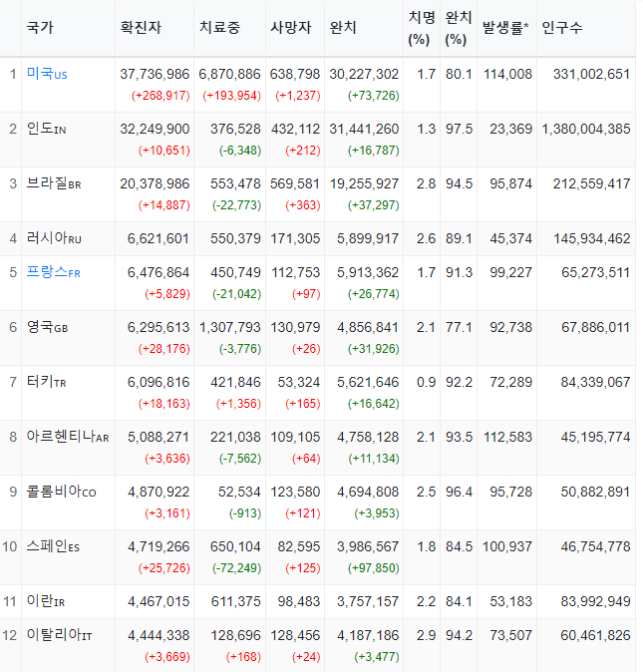Click Italy population 60,461,826
The width and height of the screenshot is (643, 672).
click(595, 635)
